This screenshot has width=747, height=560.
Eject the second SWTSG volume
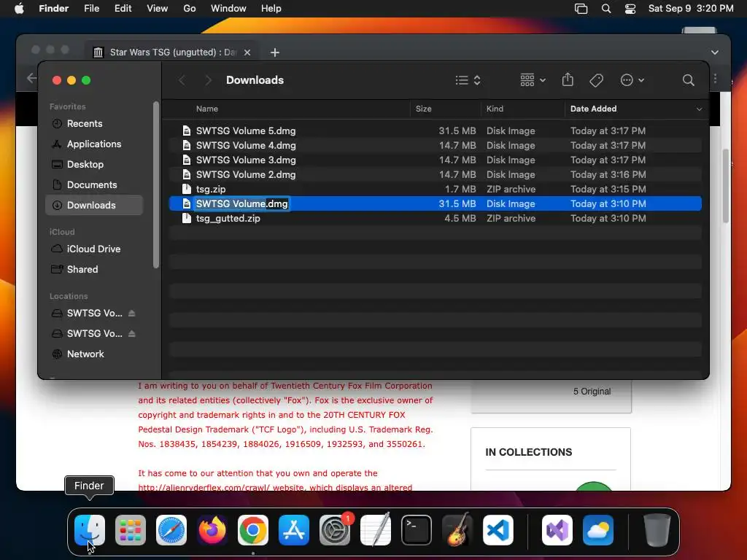132,333
